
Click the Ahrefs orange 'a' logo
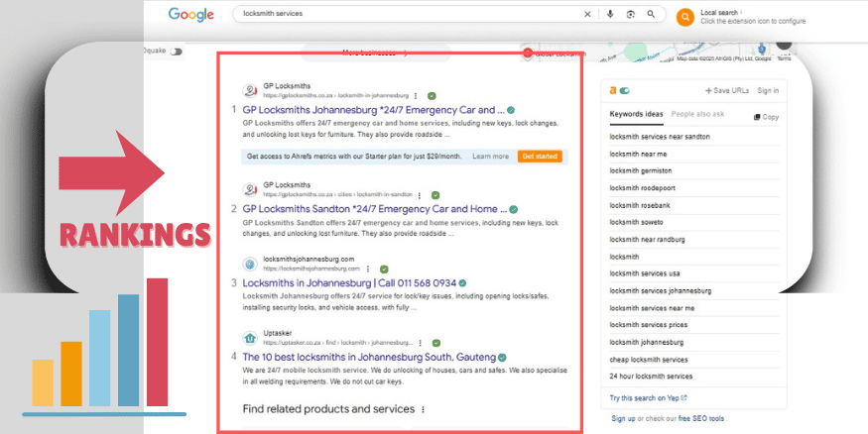614,90
